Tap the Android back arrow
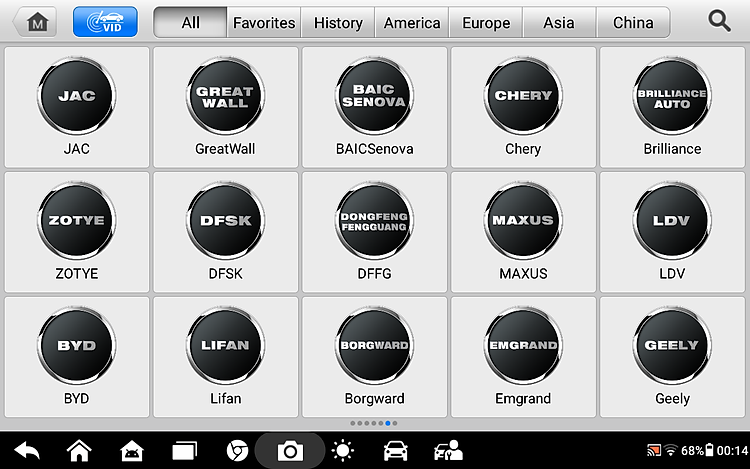Screen dimensions: 750x469 click(x=27, y=451)
